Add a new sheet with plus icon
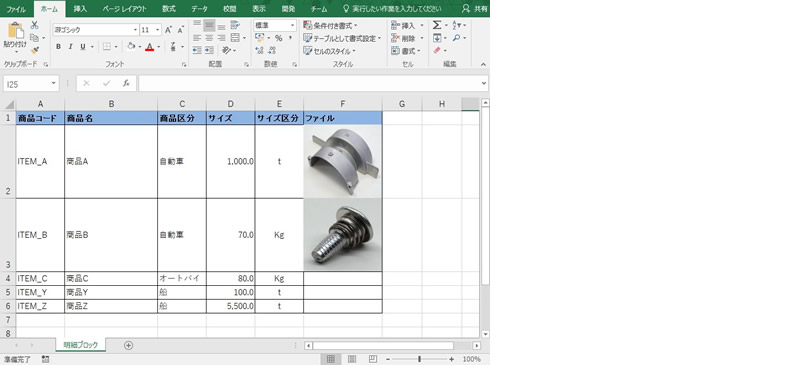Viewport: 800px width, 365px height. pyautogui.click(x=129, y=345)
